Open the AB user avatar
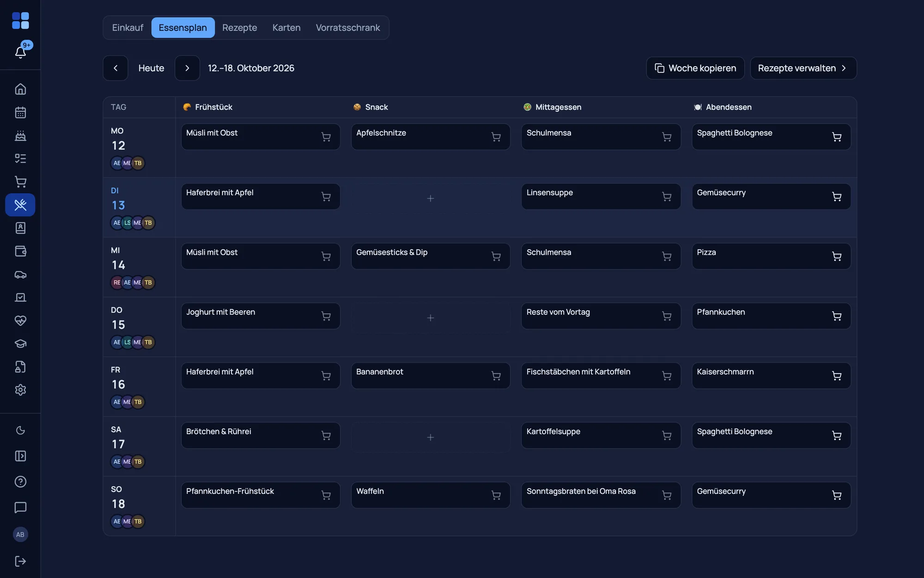This screenshot has width=924, height=578. [20, 535]
